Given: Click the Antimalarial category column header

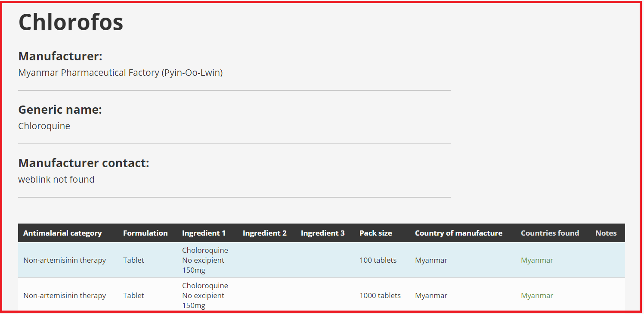Looking at the screenshot, I should tap(62, 233).
